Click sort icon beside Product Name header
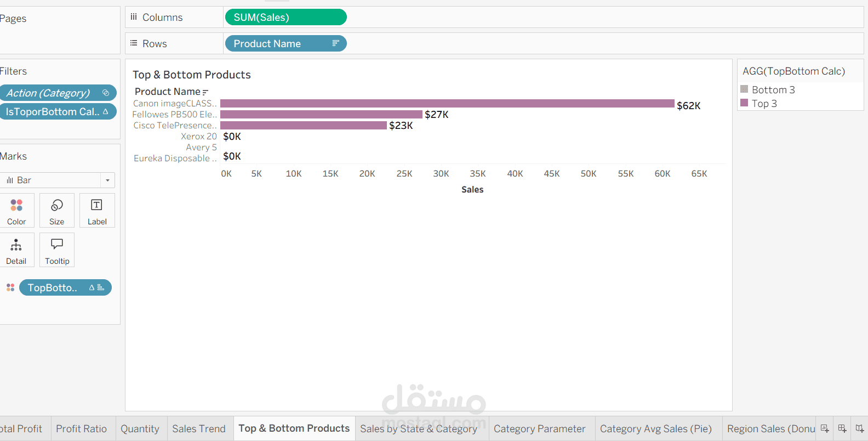Viewport: 868px width, 441px height. [205, 92]
